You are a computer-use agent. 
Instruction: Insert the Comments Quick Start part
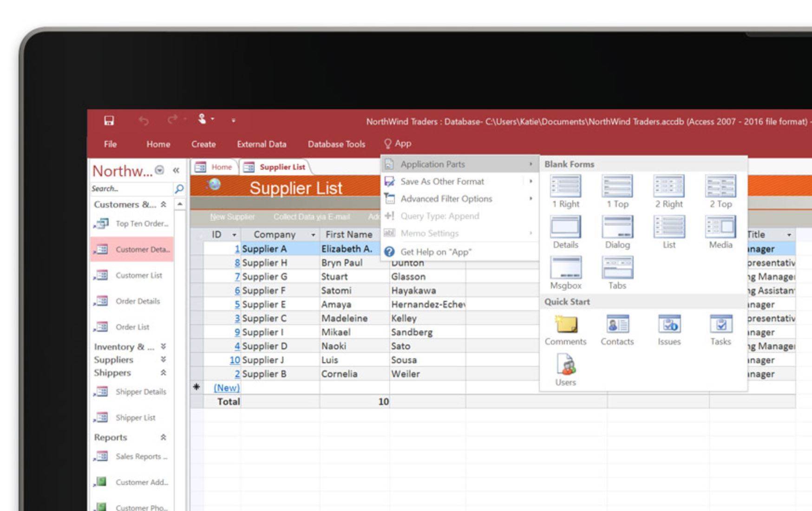[565, 329]
